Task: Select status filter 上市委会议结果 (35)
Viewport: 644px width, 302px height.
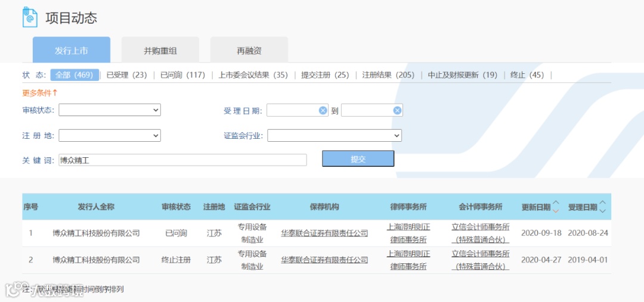Action: click(x=253, y=75)
